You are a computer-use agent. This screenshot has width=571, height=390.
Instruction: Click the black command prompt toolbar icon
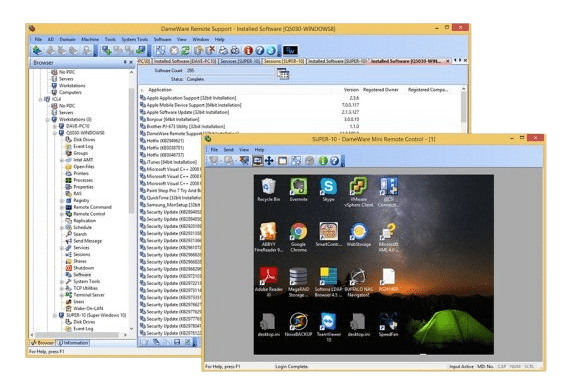[290, 50]
